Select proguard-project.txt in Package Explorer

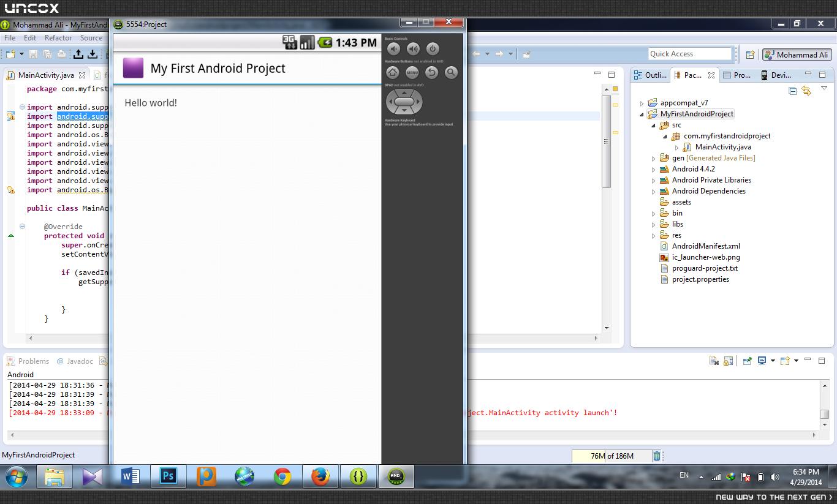click(705, 268)
